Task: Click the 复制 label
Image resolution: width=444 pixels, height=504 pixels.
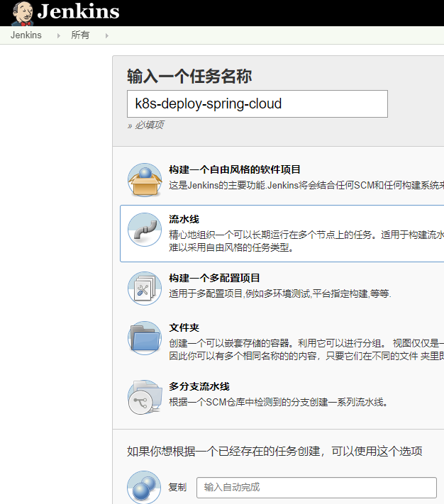Action: click(x=177, y=487)
